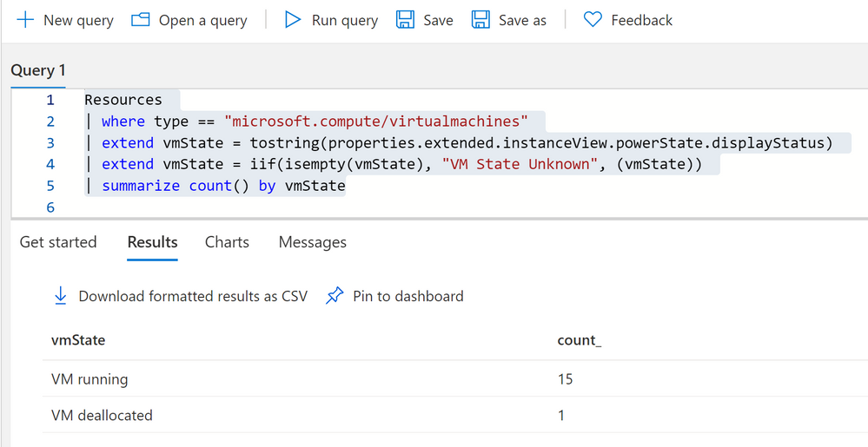Sort by the vmState column header

78,339
